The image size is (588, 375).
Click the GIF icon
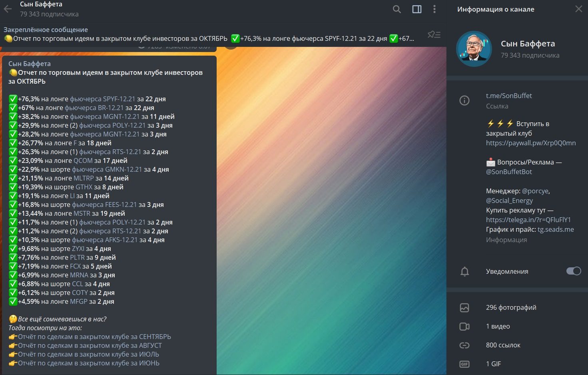pyautogui.click(x=464, y=364)
